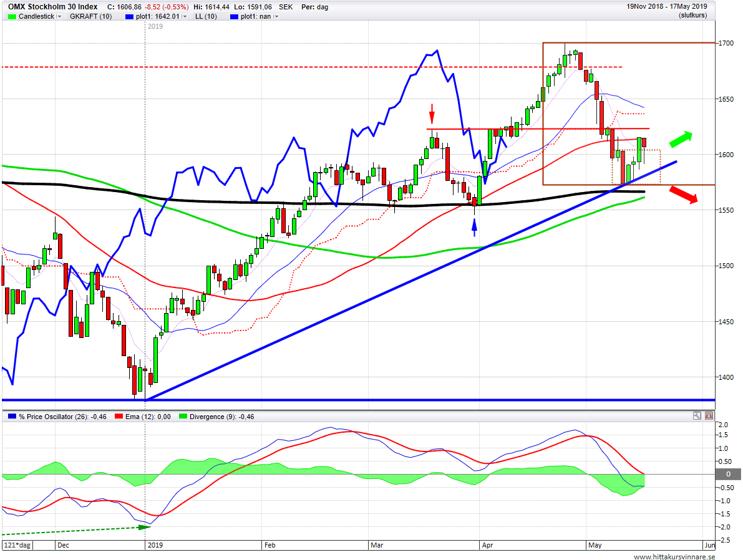Screen dimensions: 743x560
Task: Click the Lo: 1591,06 value
Action: 253,7
